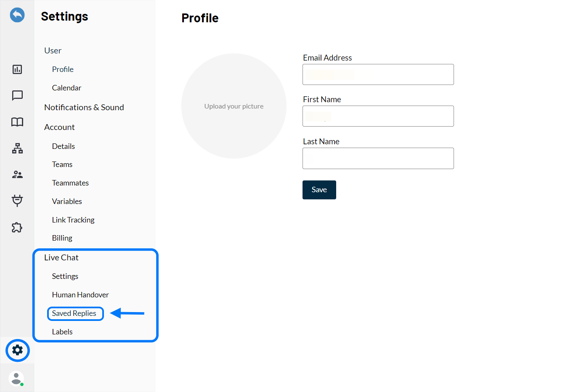The height and width of the screenshot is (392, 584).
Task: Click the back arrow logo icon
Action: 17,15
